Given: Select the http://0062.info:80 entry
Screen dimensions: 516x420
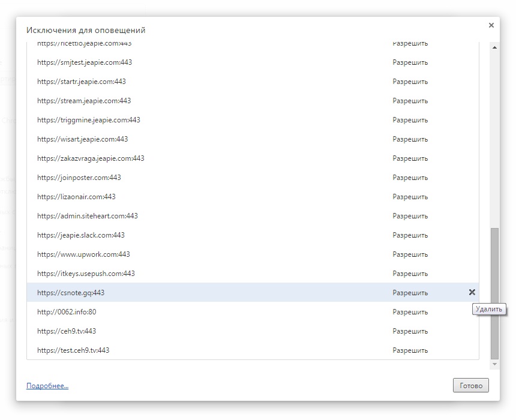Looking at the screenshot, I should (x=67, y=312).
